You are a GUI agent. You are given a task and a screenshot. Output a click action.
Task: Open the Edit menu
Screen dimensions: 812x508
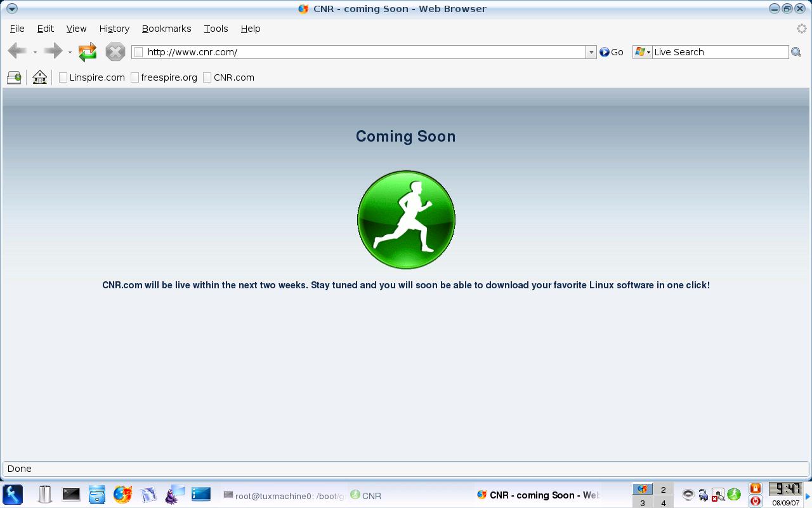coord(46,29)
